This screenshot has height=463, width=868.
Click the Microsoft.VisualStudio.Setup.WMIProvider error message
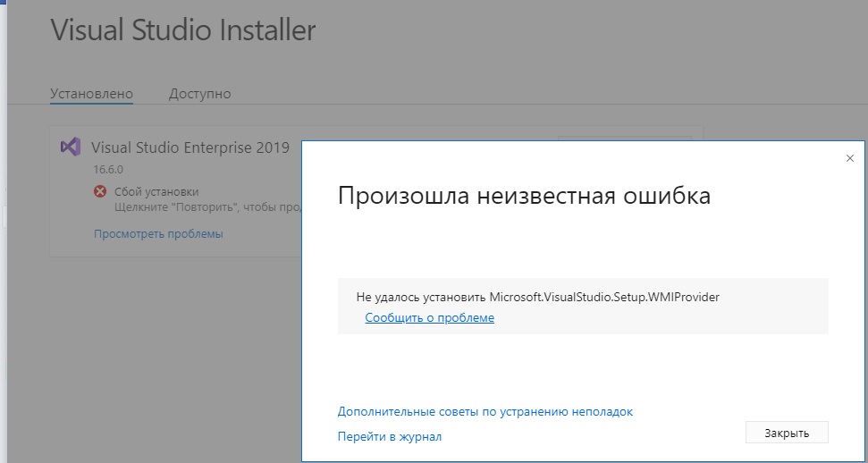538,297
